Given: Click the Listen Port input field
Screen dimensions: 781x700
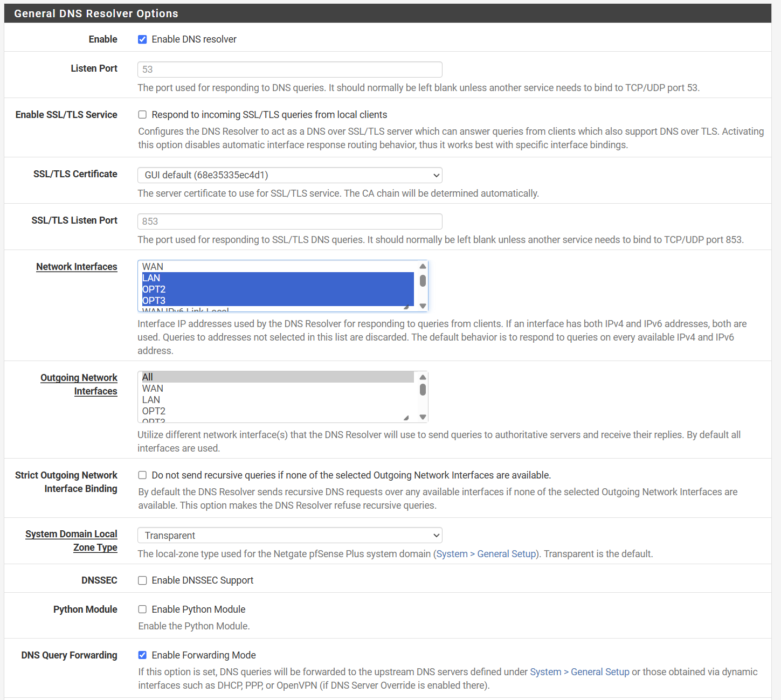Looking at the screenshot, I should click(x=289, y=70).
